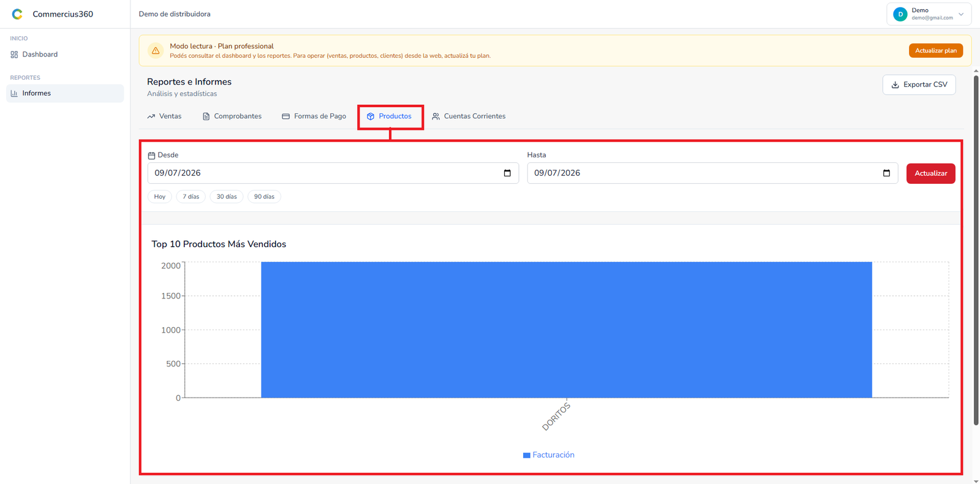Select the 30 días quick range
This screenshot has height=484, width=980.
point(227,197)
